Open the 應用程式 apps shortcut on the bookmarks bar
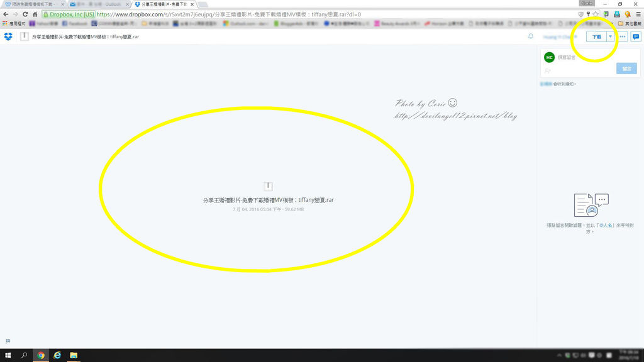644x362 pixels. point(14,24)
